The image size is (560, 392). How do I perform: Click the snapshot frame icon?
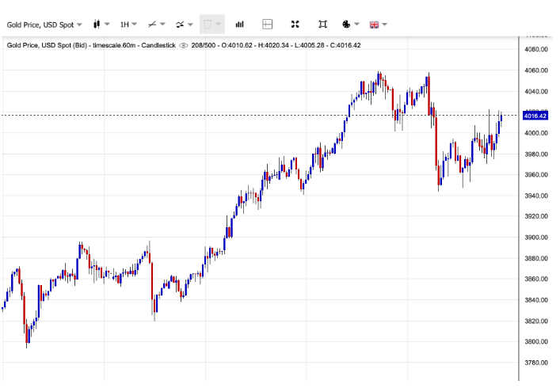tap(322, 25)
